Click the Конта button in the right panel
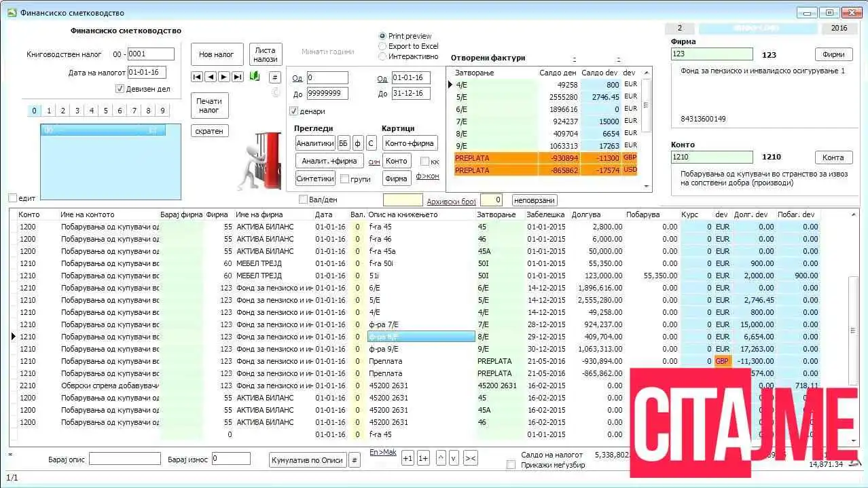 (x=833, y=157)
